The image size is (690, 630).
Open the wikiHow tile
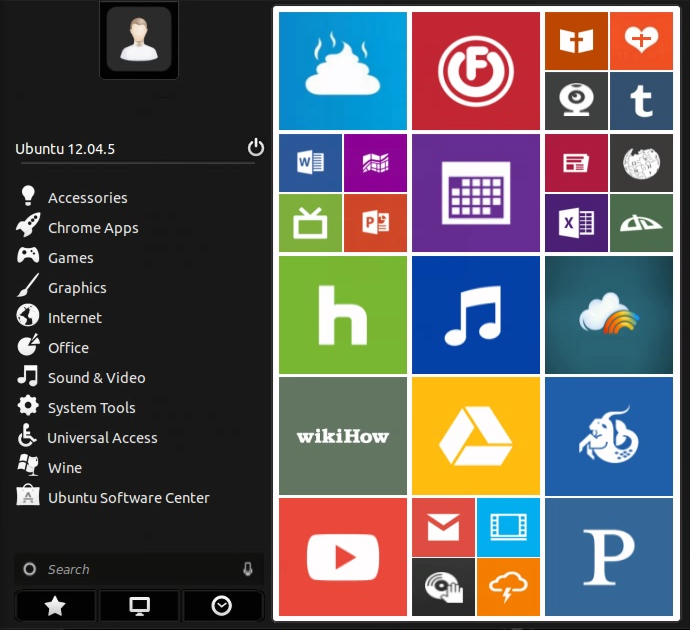343,436
